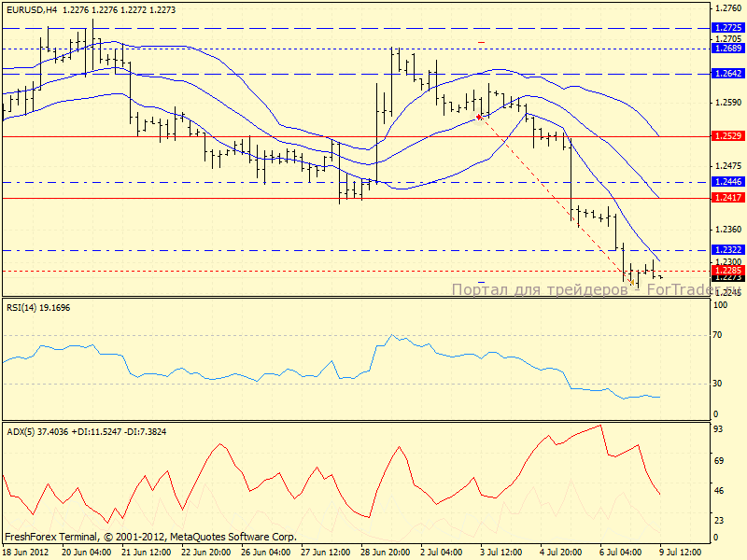Viewport: 747px width, 560px height.
Task: Click the 1.2360 price scale value
Action: (x=728, y=230)
